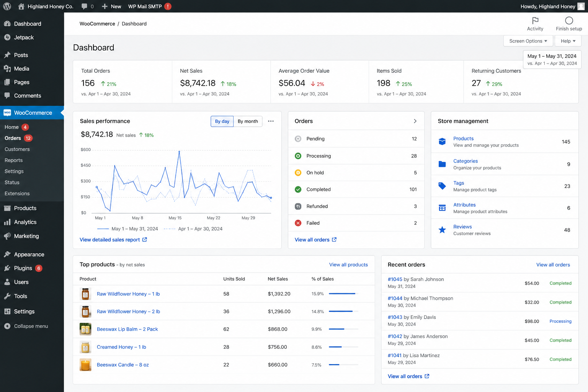Open Sales performance ellipsis menu
The width and height of the screenshot is (588, 392).
(x=271, y=121)
